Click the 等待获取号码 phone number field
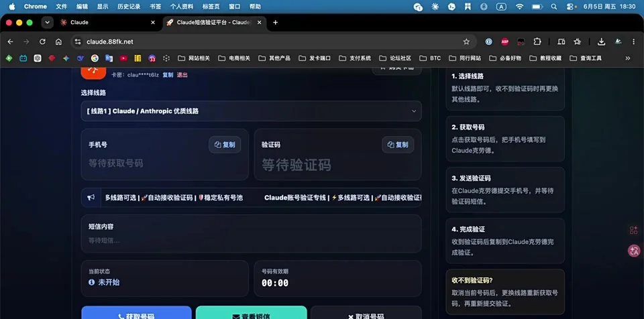 tap(116, 163)
